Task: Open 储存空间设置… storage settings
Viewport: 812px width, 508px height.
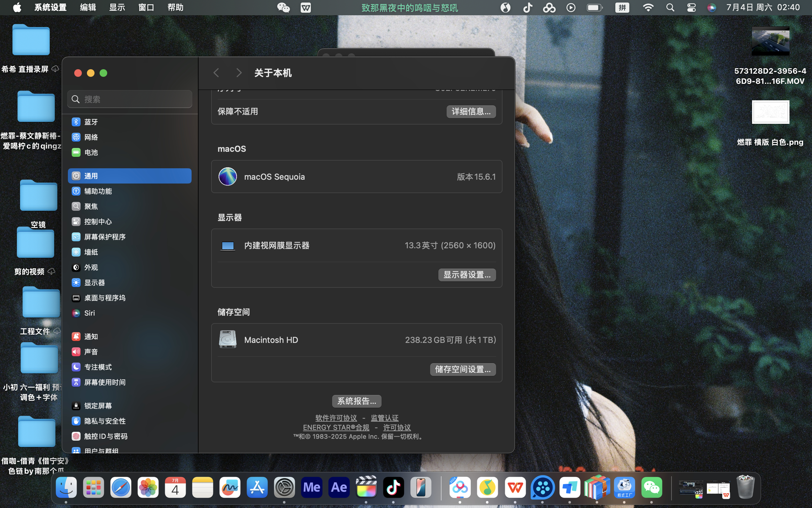Action: pyautogui.click(x=463, y=369)
